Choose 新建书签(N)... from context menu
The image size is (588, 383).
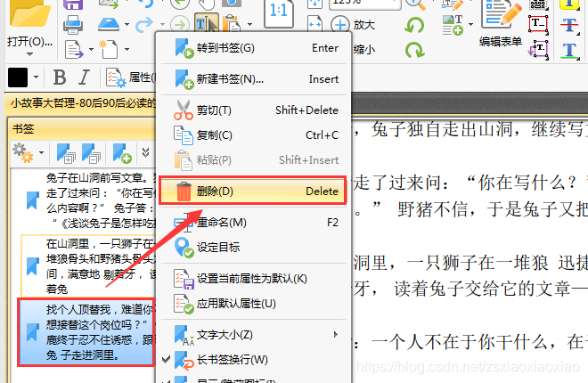pos(253,79)
